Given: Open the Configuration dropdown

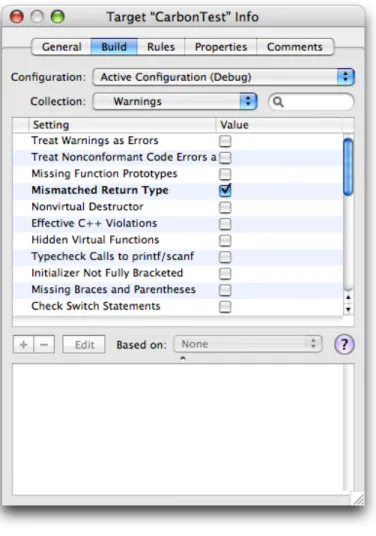Looking at the screenshot, I should 224,77.
